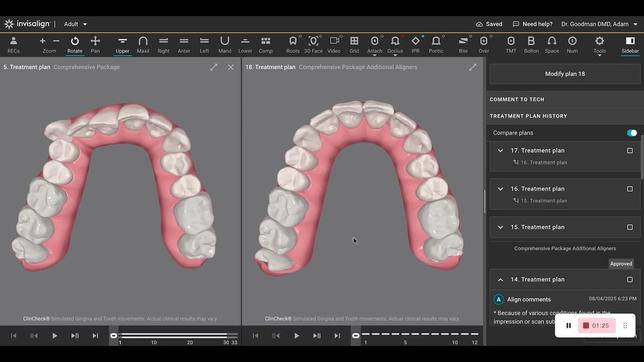Switch to Mand view
644x362 pixels.
coord(225,44)
